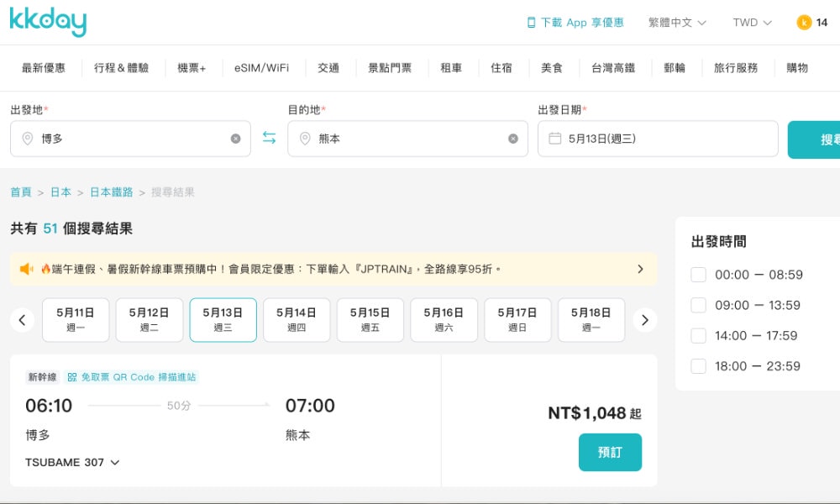Open the 郵輪 menu
Viewport: 840px width, 504px height.
[x=675, y=68]
